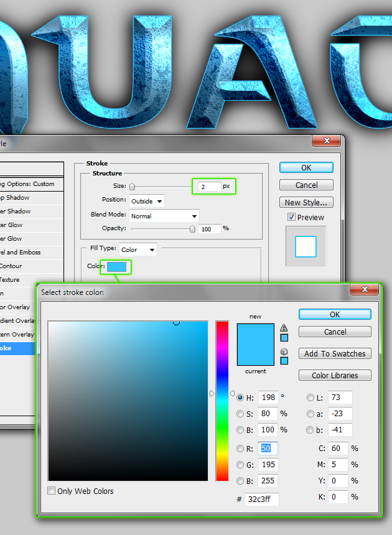Enable Only Web Colors checkbox
Screen dimensions: 392x535
(52, 491)
